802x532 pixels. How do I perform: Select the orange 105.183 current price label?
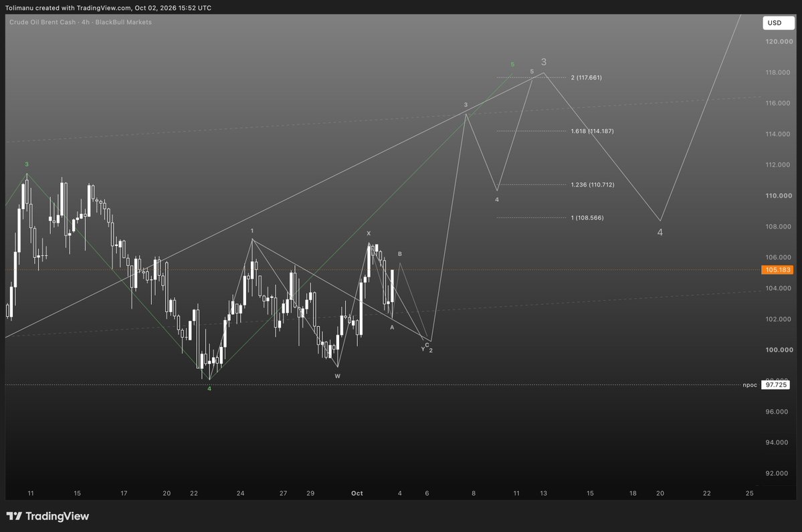tap(777, 270)
